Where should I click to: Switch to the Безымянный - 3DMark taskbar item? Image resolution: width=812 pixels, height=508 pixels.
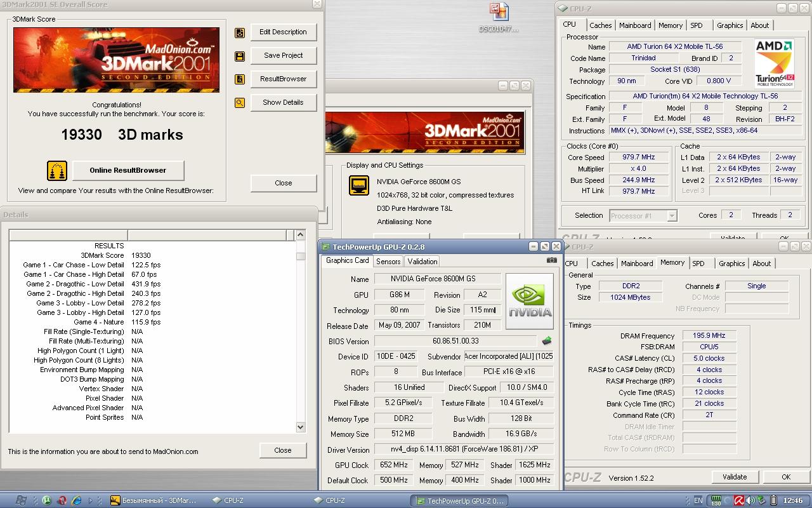154,500
